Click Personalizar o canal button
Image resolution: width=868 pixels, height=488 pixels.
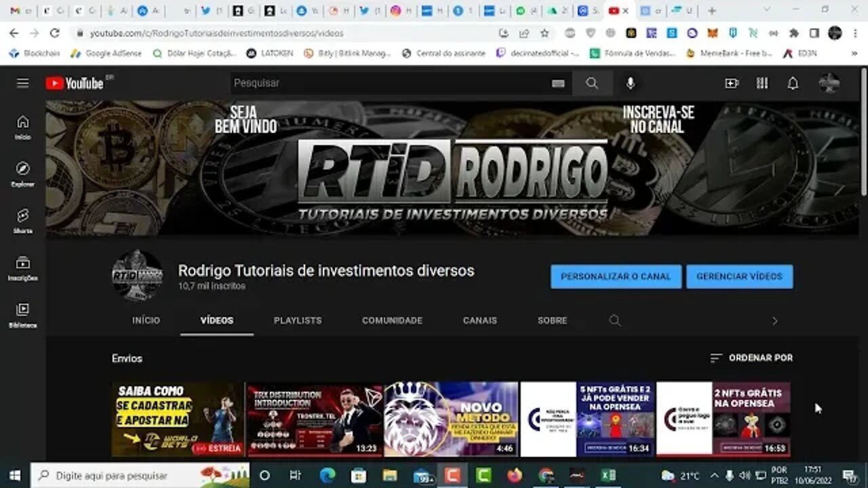click(616, 277)
